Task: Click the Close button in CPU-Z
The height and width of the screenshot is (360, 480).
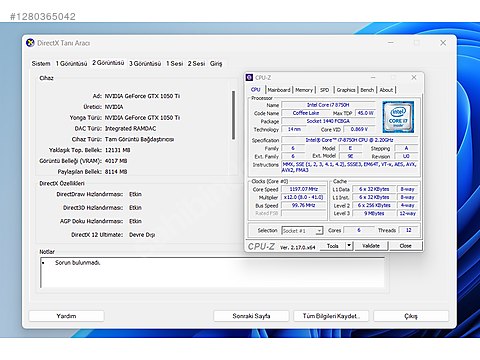Action: tap(405, 246)
